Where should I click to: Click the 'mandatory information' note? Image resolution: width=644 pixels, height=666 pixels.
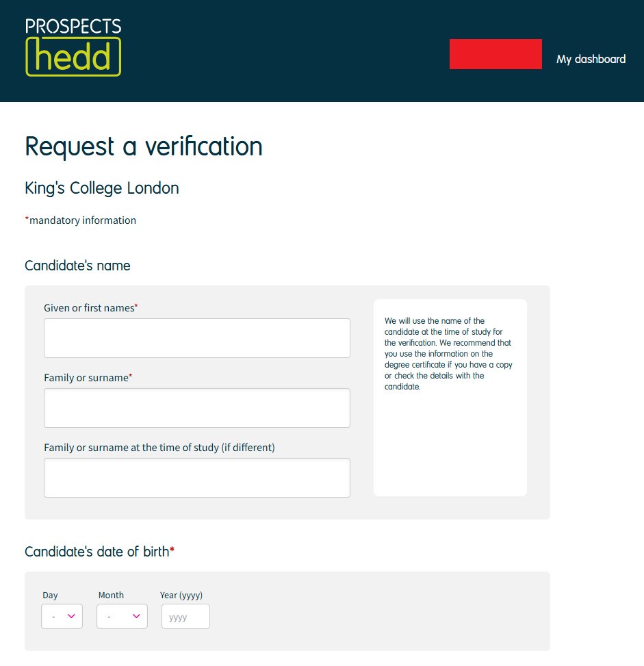[81, 220]
